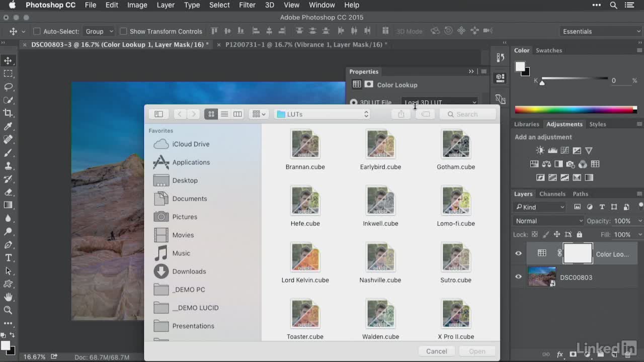
Task: Select the Crop tool
Action: click(8, 113)
